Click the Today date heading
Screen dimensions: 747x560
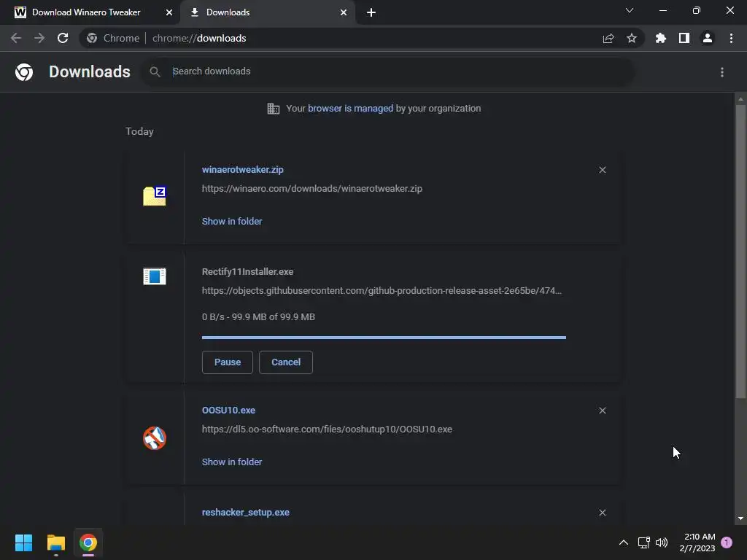pos(139,131)
